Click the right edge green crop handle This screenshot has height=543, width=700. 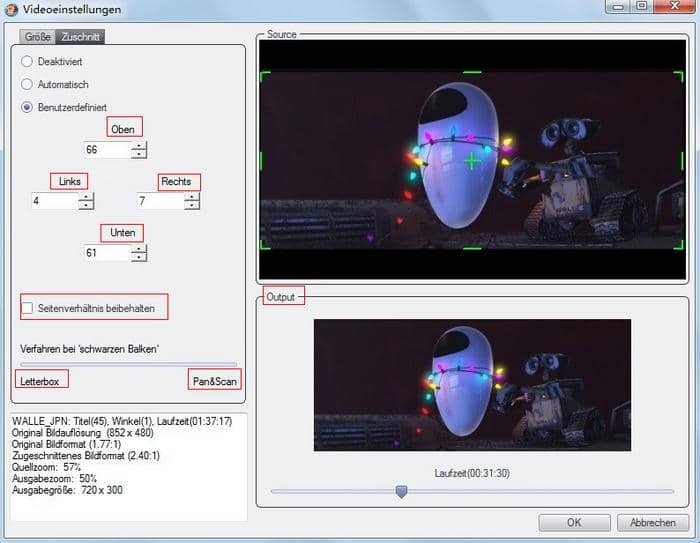tap(682, 161)
